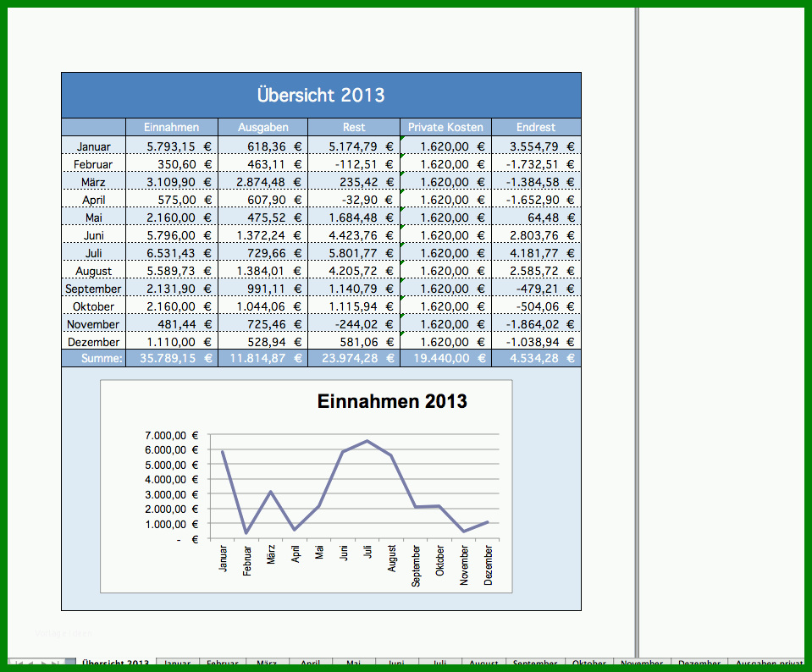Image resolution: width=812 pixels, height=672 pixels.
Task: Click the Dezember chart axis label
Action: [489, 565]
